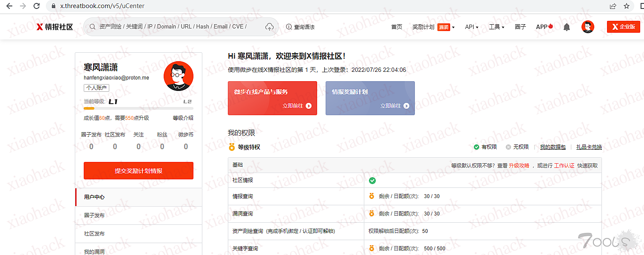Click the browser share icon

613,6
